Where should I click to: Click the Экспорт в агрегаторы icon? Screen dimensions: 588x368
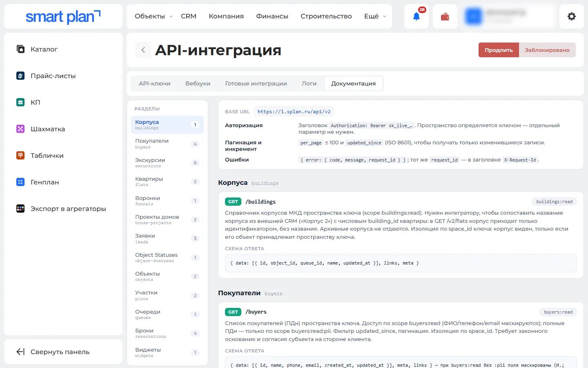(20, 209)
